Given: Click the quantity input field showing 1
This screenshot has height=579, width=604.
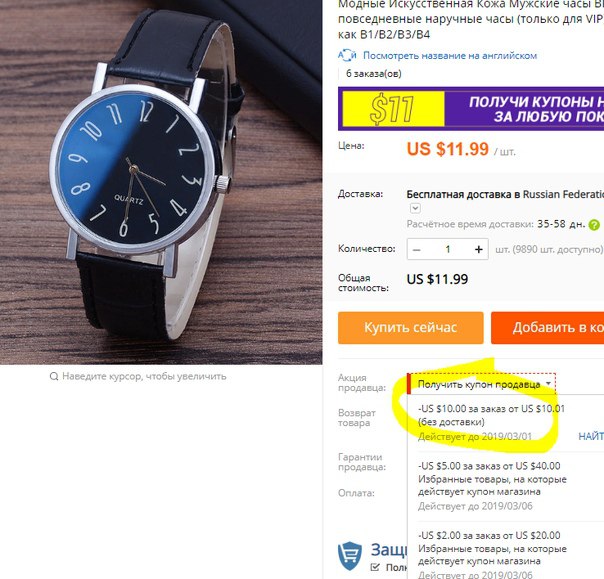Looking at the screenshot, I should click(x=448, y=249).
